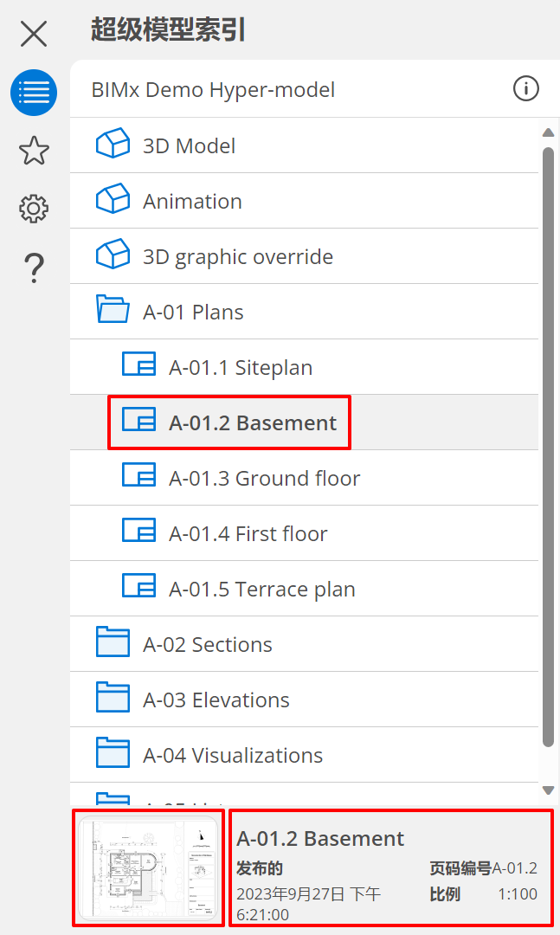560x935 pixels.
Task: Expand the A-02 Sections folder
Action: point(207,644)
